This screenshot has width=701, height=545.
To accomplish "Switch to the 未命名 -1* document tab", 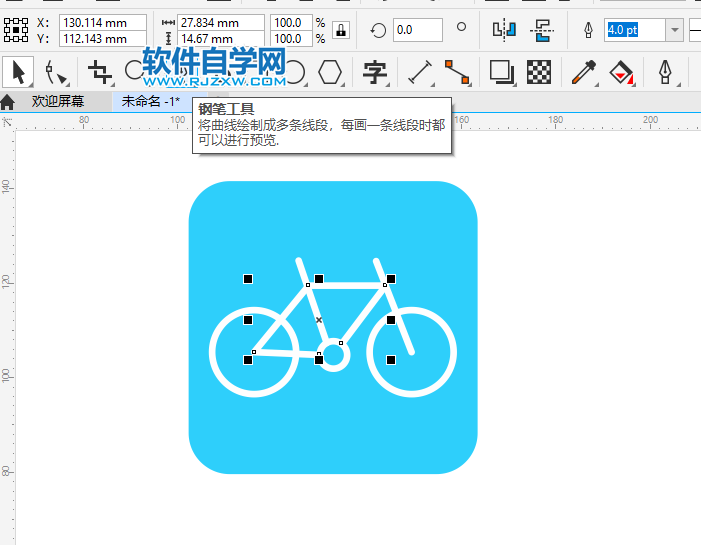I will click(151, 101).
